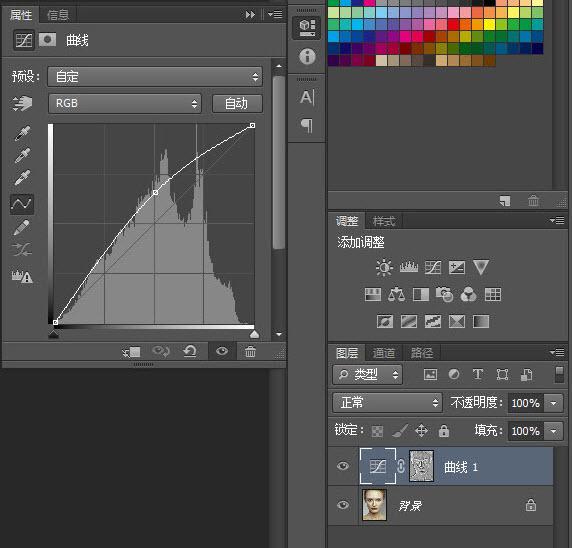
Task: Open the RGB channel dropdown
Action: click(x=125, y=104)
